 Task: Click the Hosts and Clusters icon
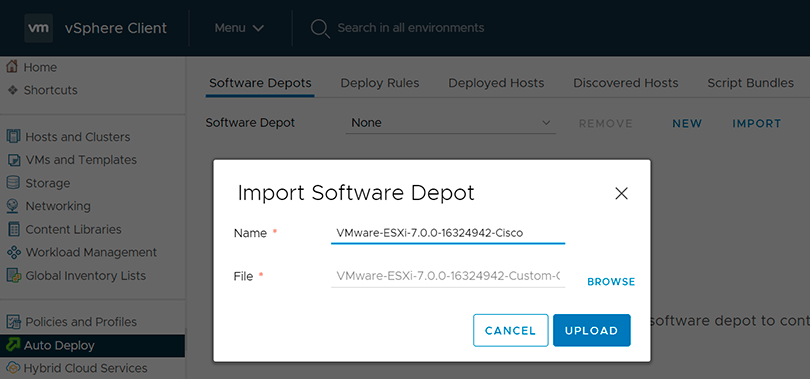[x=13, y=137]
